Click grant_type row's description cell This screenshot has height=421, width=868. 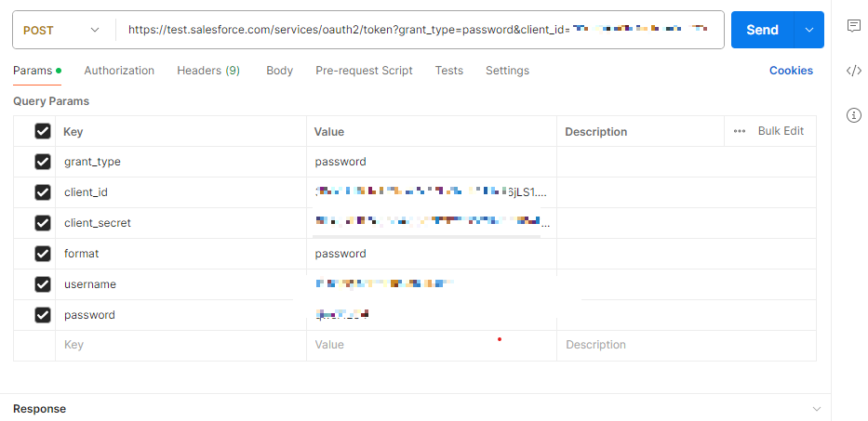tap(687, 162)
